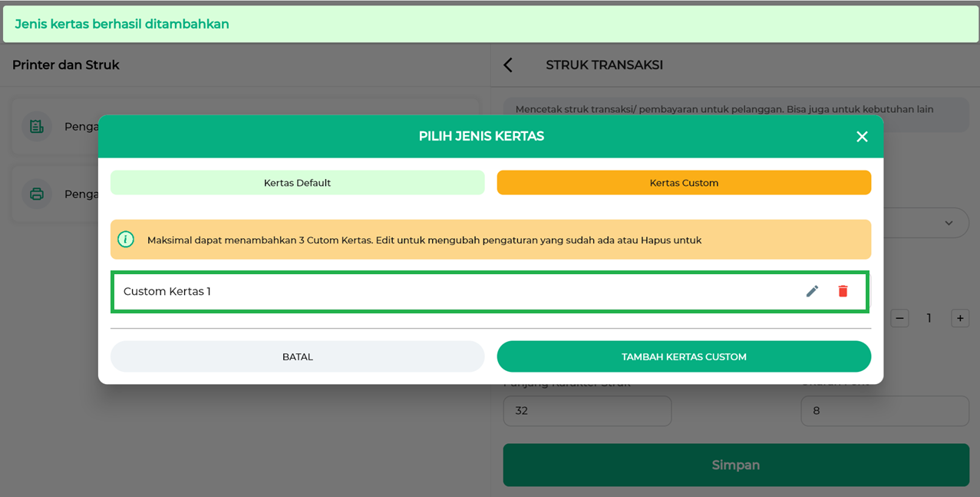Focus the font size field showing 8
The image size is (980, 497).
[884, 411]
